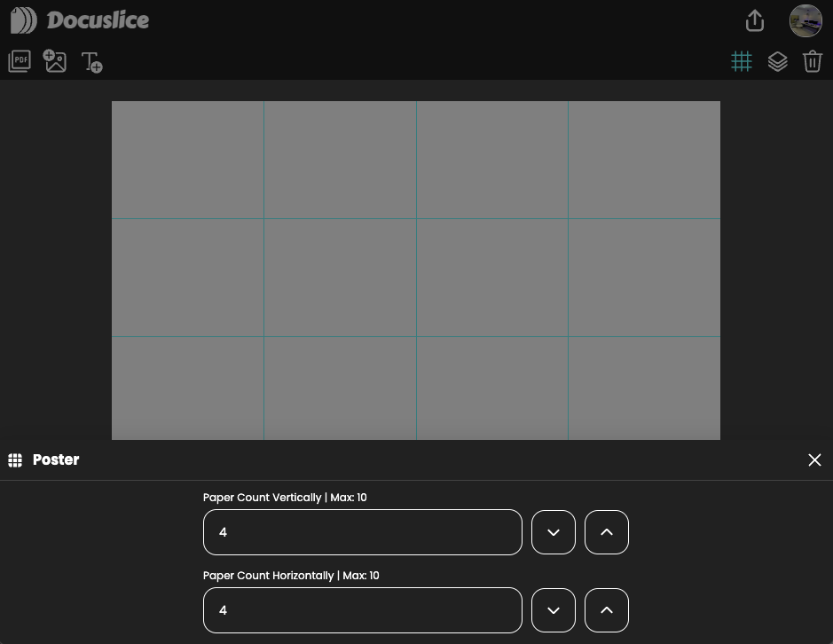Add a PDF document
Screen dimensions: 833x644
tap(20, 61)
